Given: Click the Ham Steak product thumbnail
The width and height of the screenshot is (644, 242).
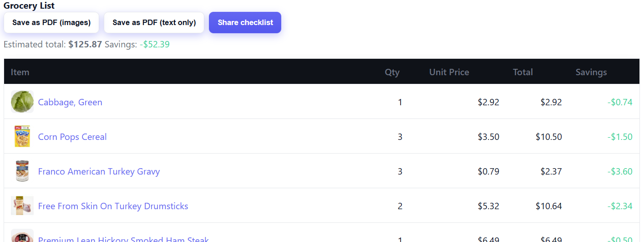Looking at the screenshot, I should (22, 237).
